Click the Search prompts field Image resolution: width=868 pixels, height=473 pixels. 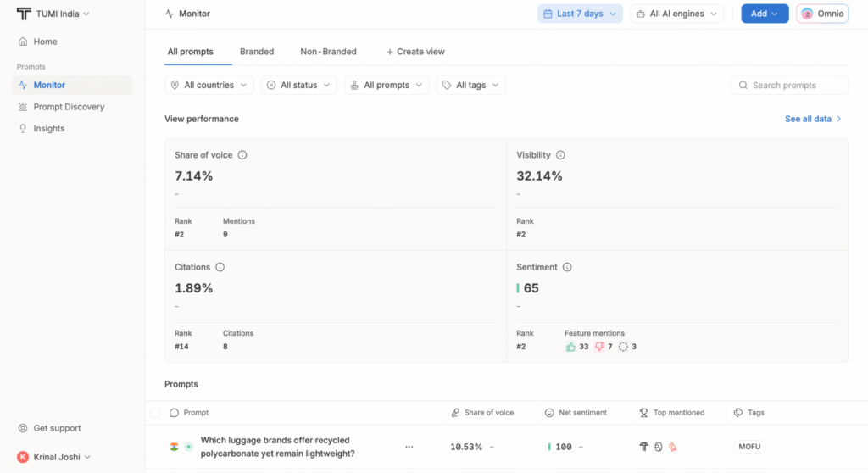coord(789,86)
